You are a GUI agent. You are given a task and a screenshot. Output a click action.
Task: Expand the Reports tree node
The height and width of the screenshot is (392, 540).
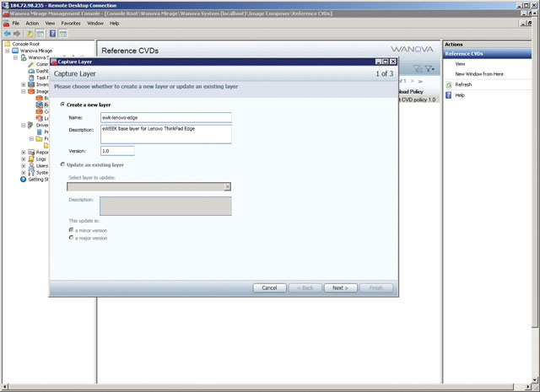tap(24, 152)
